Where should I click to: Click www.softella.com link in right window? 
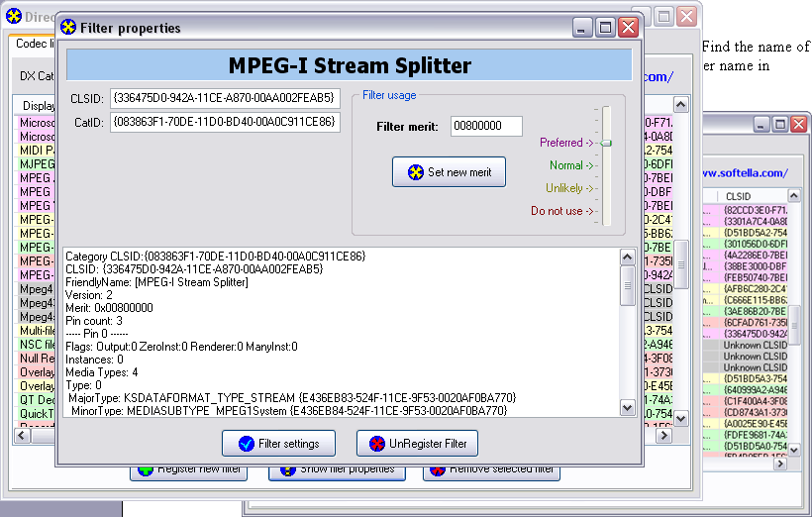tap(746, 173)
